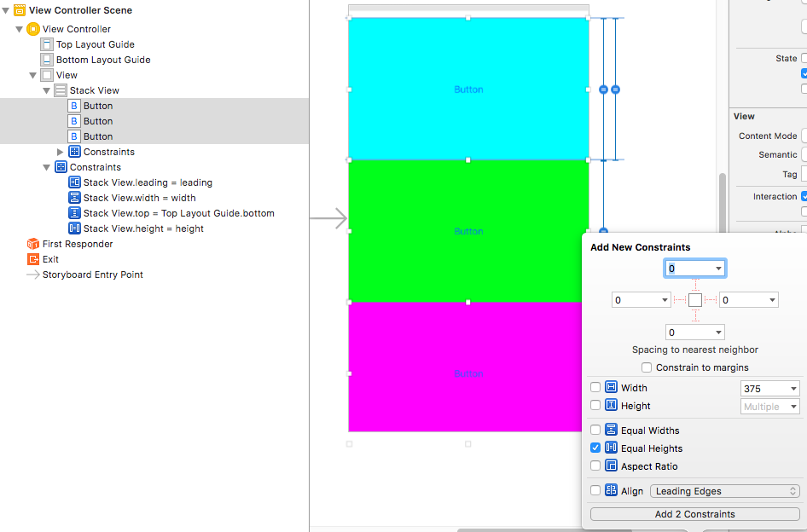The width and height of the screenshot is (807, 532).
Task: Open the Width value 375 dropdown
Action: 769,388
